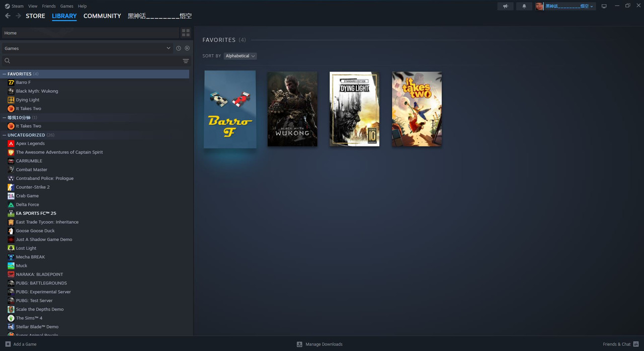The height and width of the screenshot is (351, 644).
Task: Click the Apex Legends game icon
Action: pos(11,144)
